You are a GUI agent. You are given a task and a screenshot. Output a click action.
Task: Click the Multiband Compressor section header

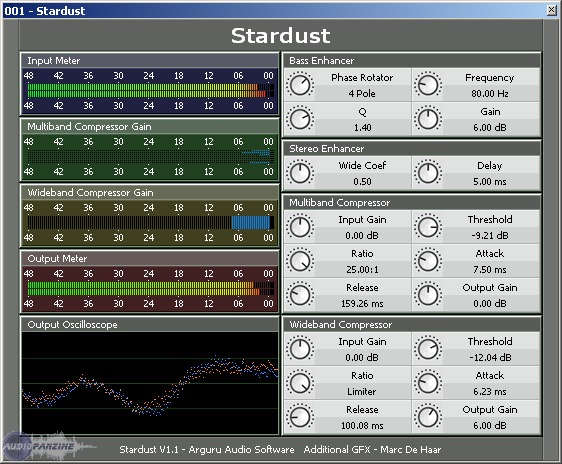[x=411, y=203]
